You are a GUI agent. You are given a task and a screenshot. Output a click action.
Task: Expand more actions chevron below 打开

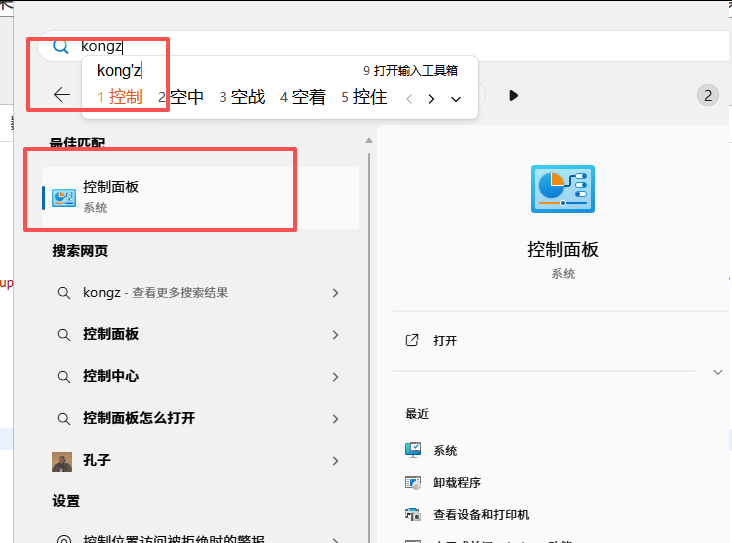[717, 372]
